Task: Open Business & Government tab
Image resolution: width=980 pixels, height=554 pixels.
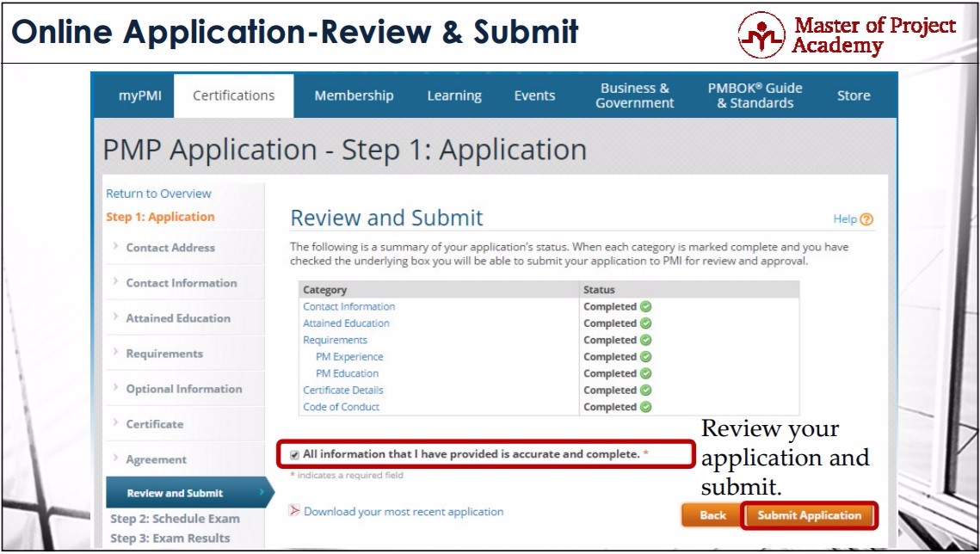Action: (x=634, y=95)
